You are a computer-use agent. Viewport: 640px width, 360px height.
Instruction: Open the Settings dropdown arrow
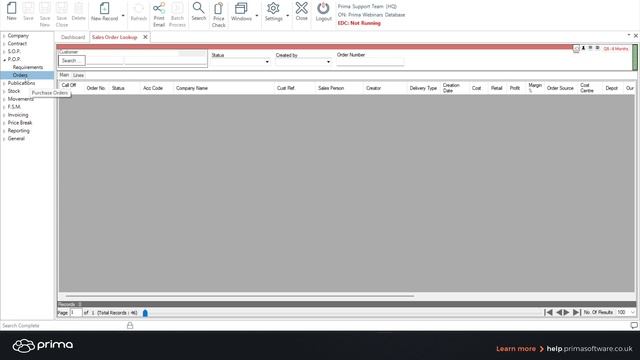coord(287,16)
